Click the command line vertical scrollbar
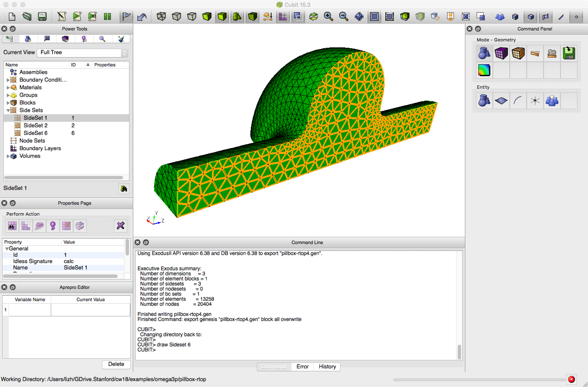This screenshot has width=588, height=387. pyautogui.click(x=460, y=352)
